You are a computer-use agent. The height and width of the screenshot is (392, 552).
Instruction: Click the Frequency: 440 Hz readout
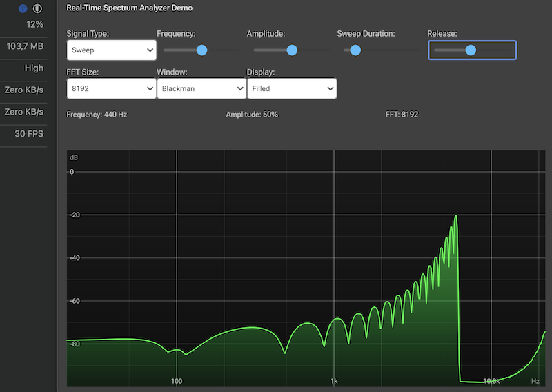[97, 115]
